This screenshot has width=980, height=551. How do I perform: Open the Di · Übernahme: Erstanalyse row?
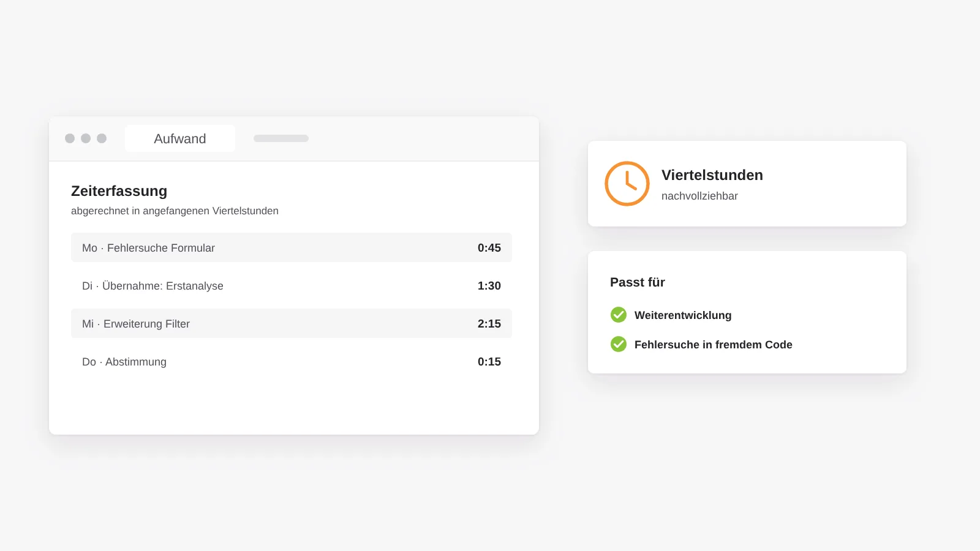click(x=292, y=285)
